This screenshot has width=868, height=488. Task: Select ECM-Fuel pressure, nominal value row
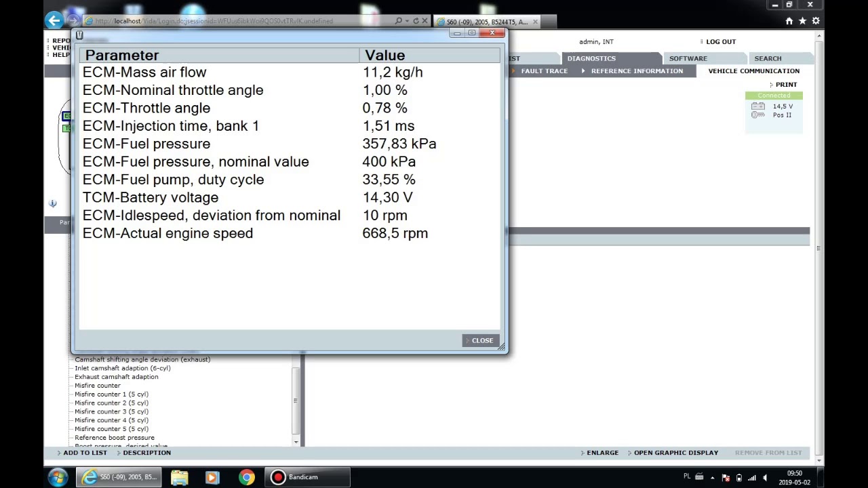click(290, 162)
